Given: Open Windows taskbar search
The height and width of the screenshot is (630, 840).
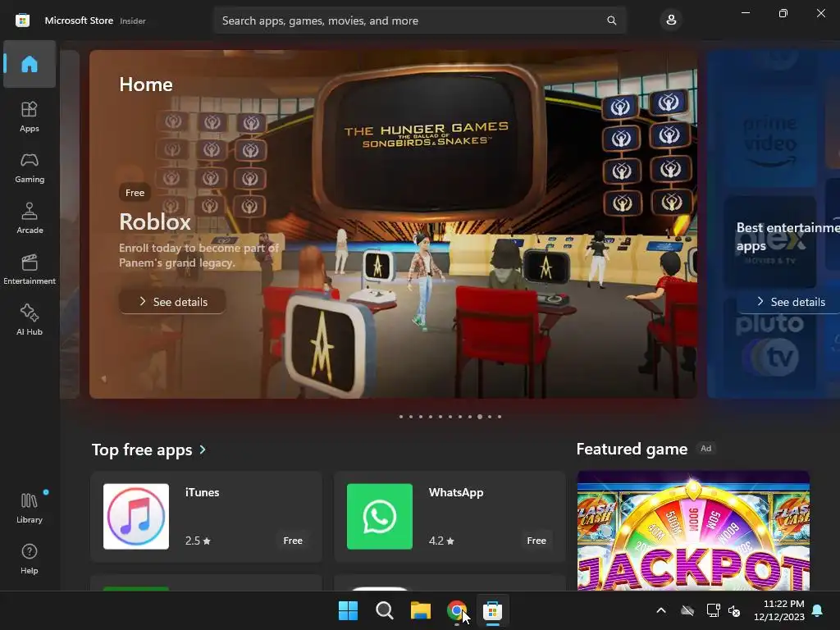Looking at the screenshot, I should [384, 610].
